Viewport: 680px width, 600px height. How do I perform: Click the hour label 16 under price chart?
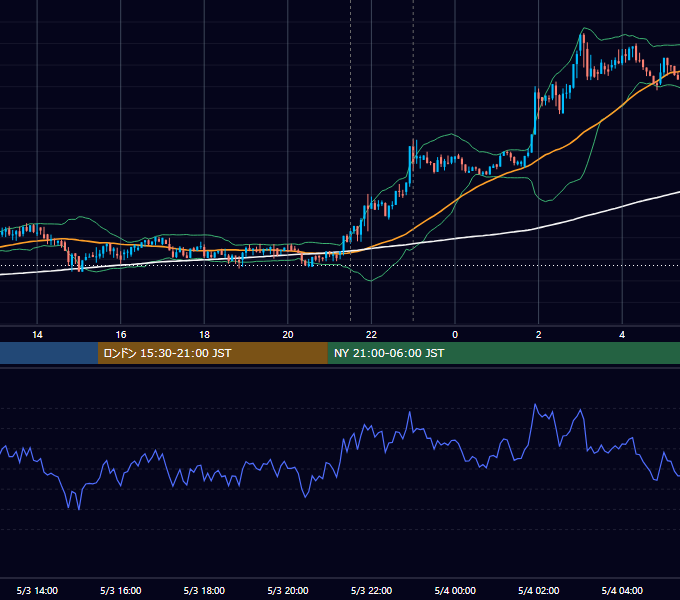pyautogui.click(x=121, y=335)
